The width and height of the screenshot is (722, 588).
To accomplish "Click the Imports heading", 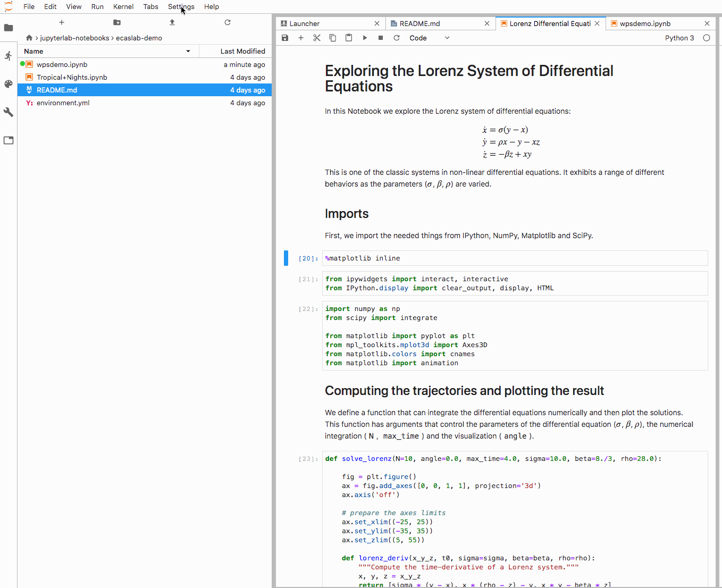I will tap(347, 214).
